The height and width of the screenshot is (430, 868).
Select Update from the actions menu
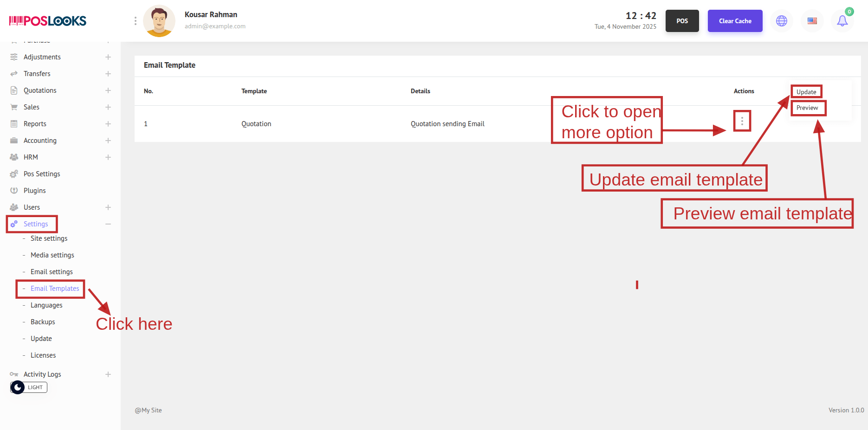[806, 92]
